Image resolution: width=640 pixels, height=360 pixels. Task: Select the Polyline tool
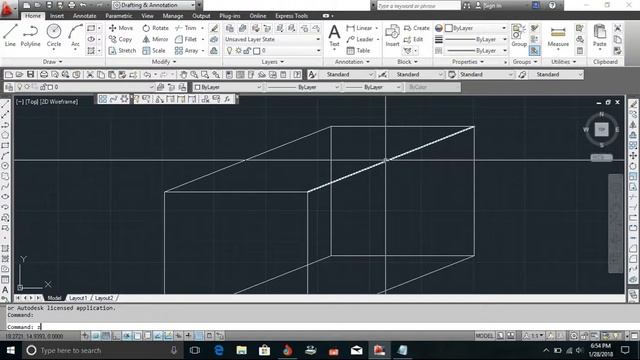click(x=30, y=36)
